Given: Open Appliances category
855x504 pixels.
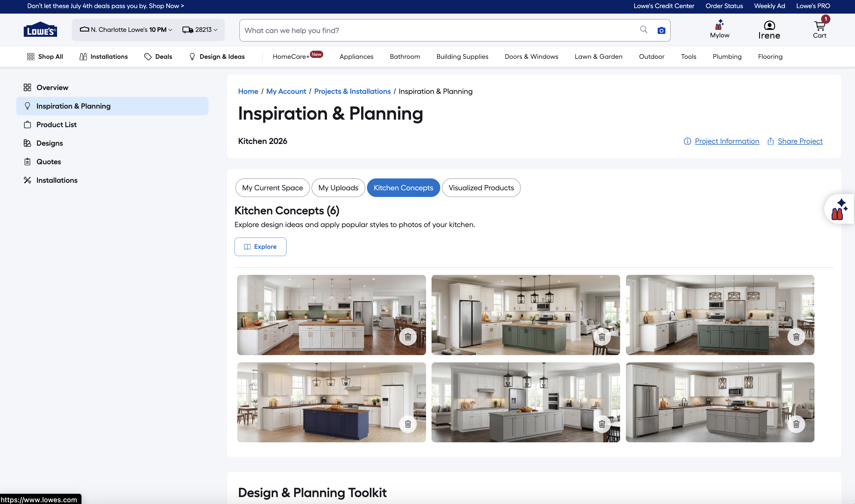Looking at the screenshot, I should pos(356,57).
